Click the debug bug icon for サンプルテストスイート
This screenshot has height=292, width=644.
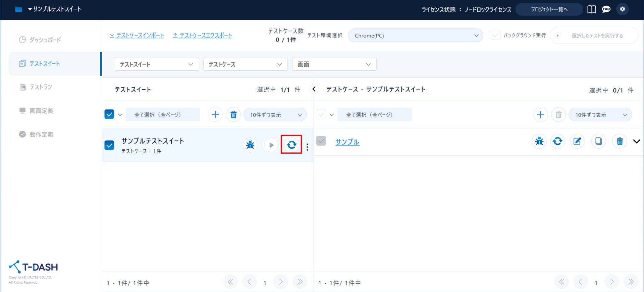pyautogui.click(x=250, y=145)
